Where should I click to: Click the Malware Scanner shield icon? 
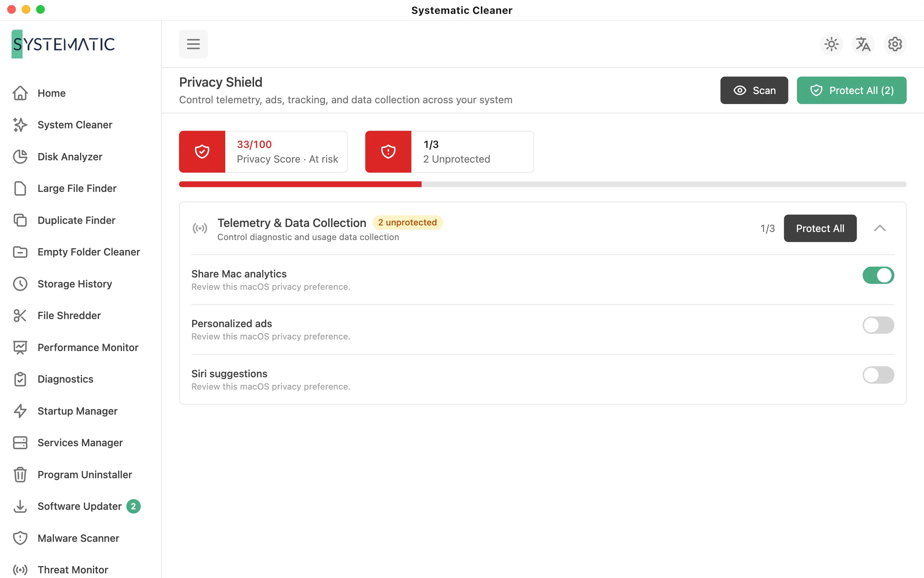pos(20,538)
